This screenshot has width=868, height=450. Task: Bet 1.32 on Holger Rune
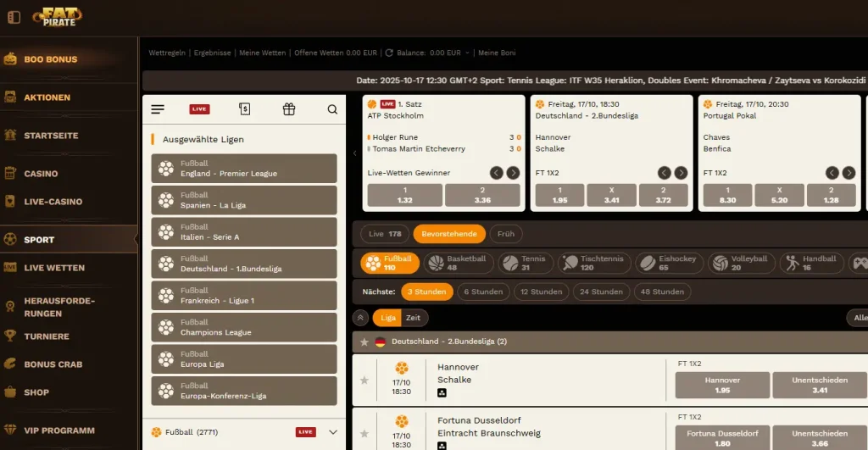(404, 195)
